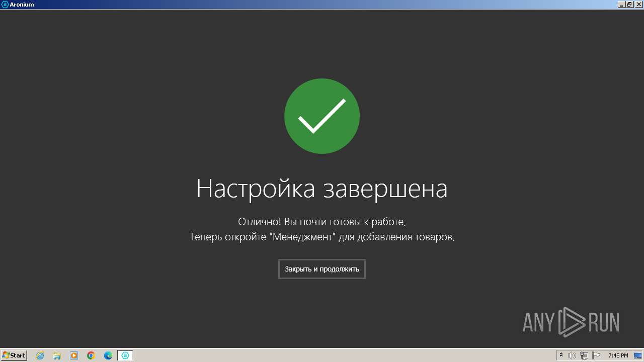Click the Aronium title bar app icon
The width and height of the screenshot is (644, 362).
coord(5,4)
